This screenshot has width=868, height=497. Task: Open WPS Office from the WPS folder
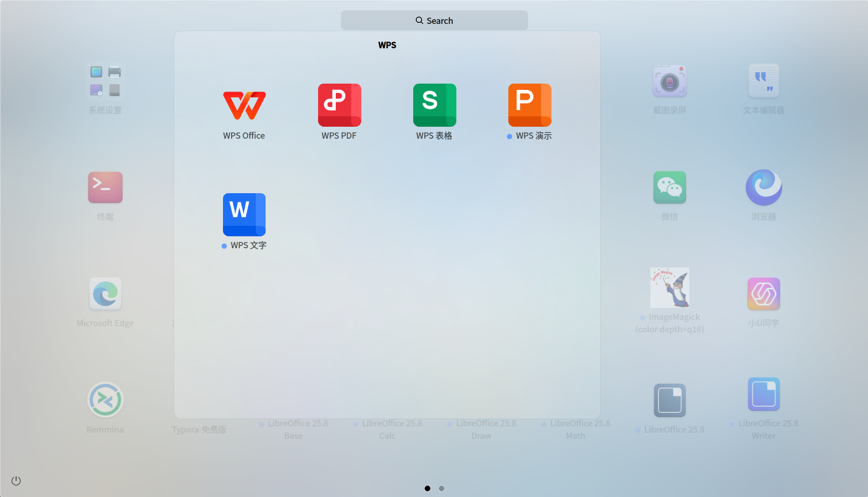coord(244,105)
